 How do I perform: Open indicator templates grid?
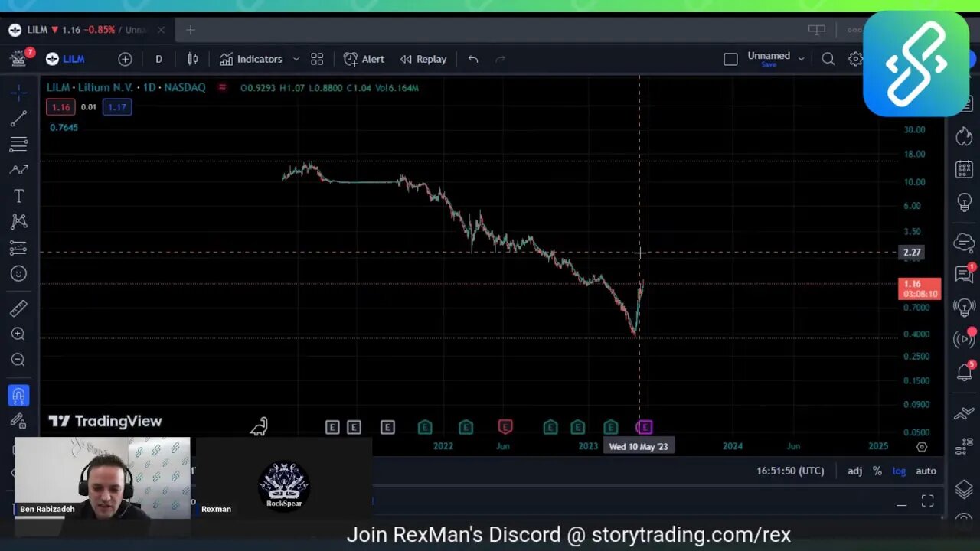pos(317,59)
